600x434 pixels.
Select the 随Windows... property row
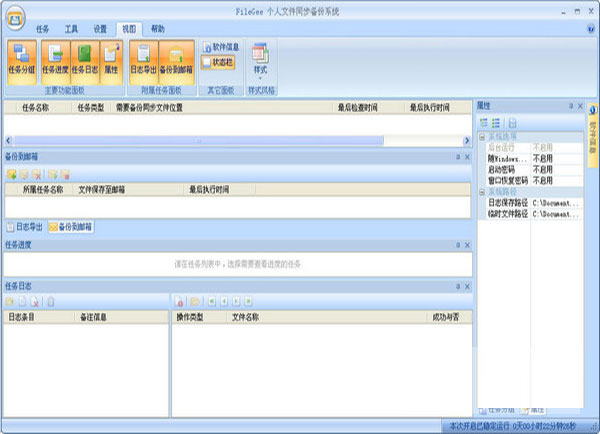[534, 158]
